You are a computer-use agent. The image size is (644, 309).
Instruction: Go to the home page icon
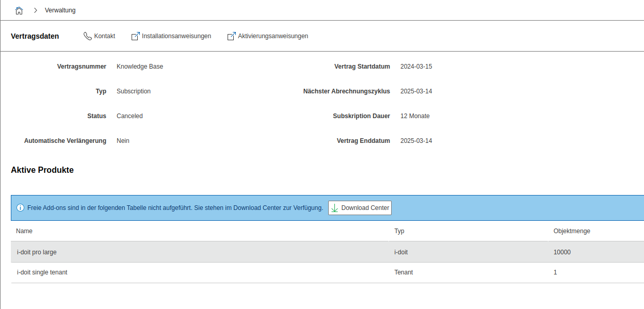pyautogui.click(x=19, y=10)
